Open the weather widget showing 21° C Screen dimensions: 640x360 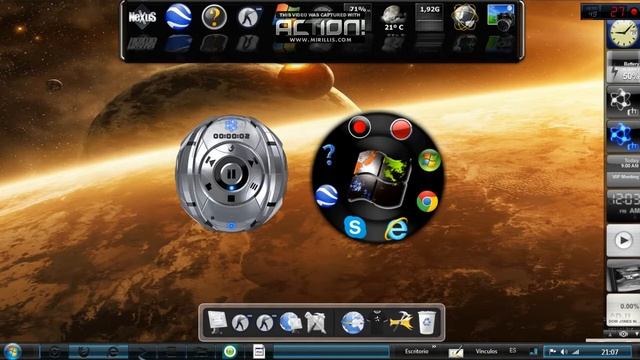pos(393,18)
